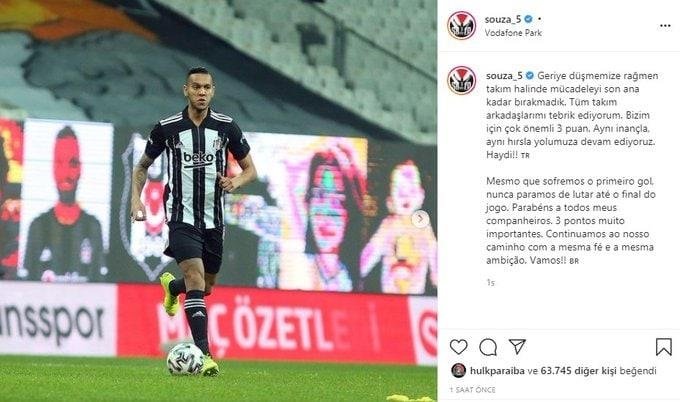The height and width of the screenshot is (402, 680).
Task: Open souza_5 profile picture in header
Action: [x=461, y=26]
